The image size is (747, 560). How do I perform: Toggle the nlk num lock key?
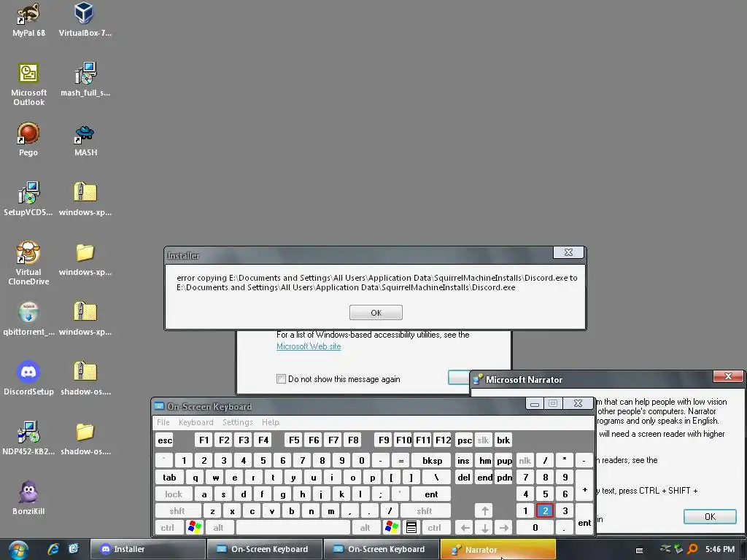tap(525, 461)
